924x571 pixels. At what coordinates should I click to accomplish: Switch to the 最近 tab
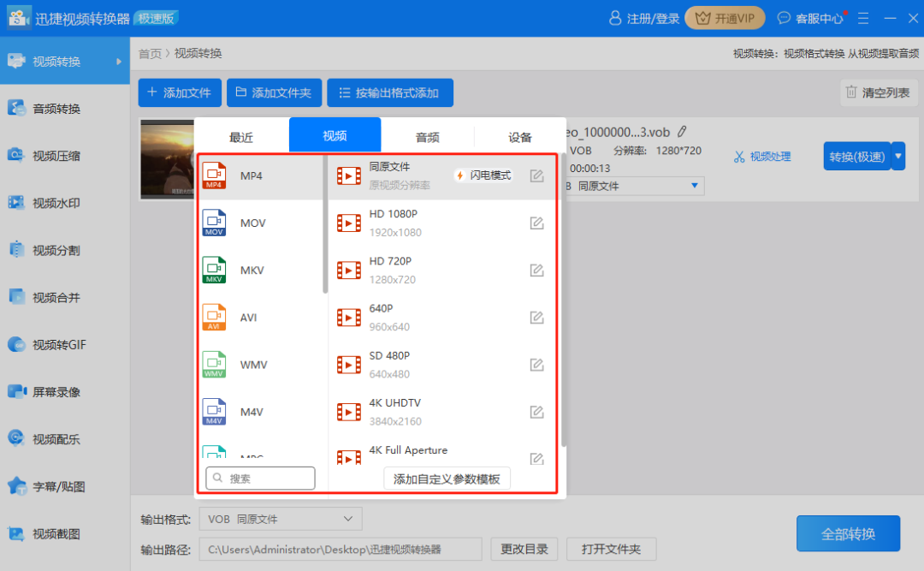(241, 137)
